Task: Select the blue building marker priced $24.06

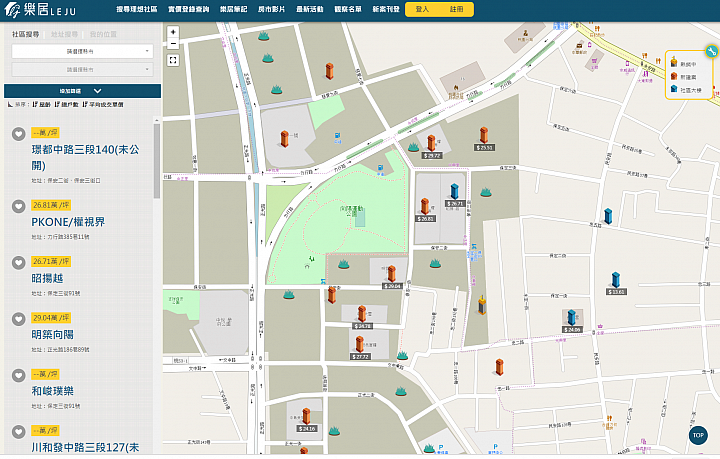Action: (572, 317)
